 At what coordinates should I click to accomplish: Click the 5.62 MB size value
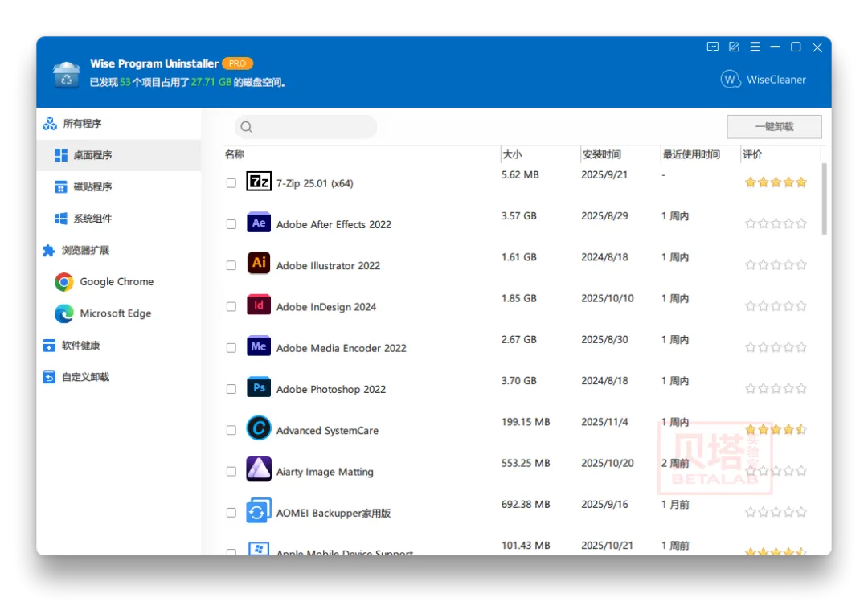pos(520,175)
